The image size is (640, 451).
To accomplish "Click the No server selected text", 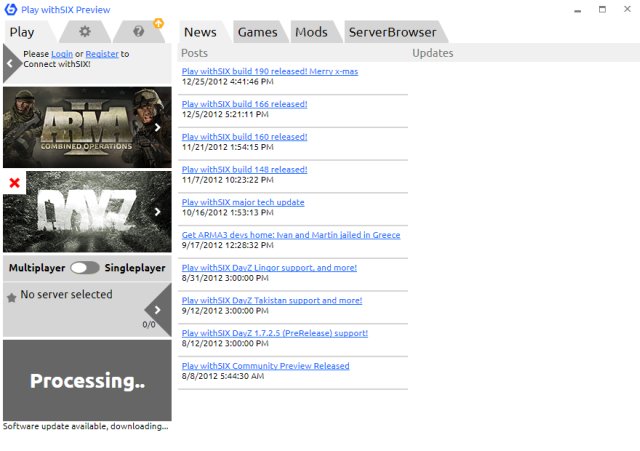I will coord(67,294).
